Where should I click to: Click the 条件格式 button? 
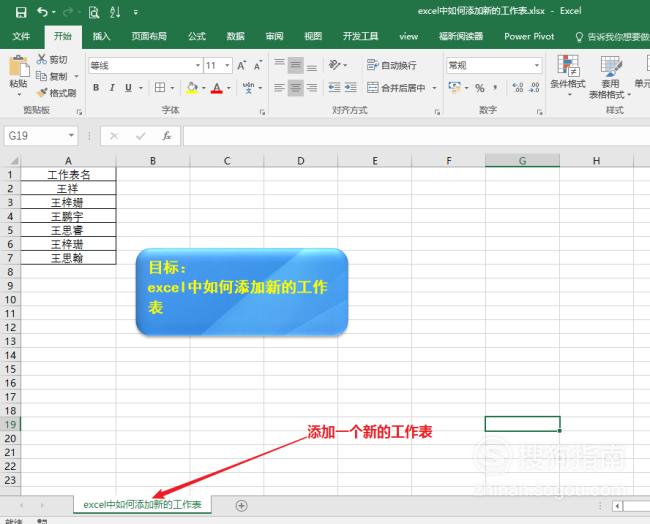[x=568, y=75]
